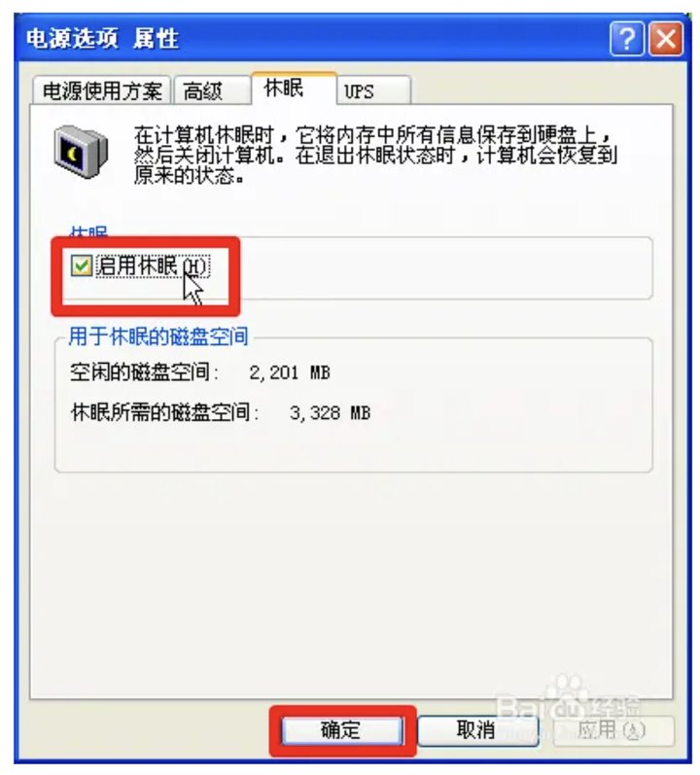Confirm with the 确定 button

tap(341, 730)
